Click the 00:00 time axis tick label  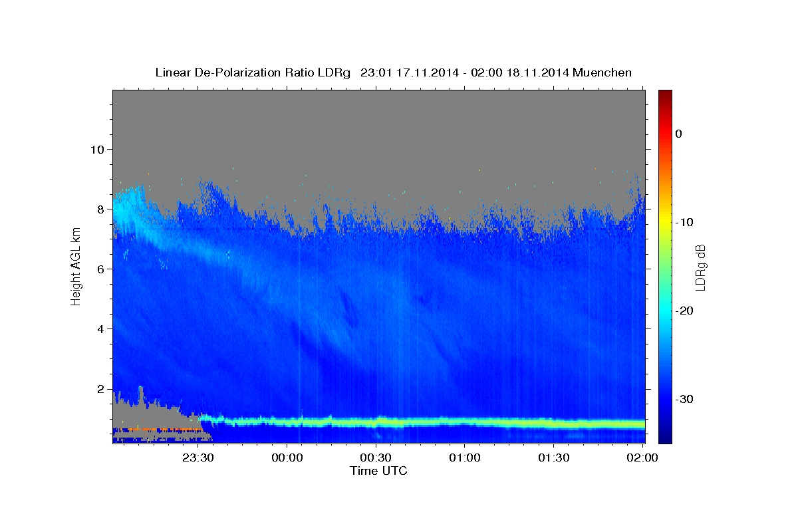pyautogui.click(x=287, y=458)
